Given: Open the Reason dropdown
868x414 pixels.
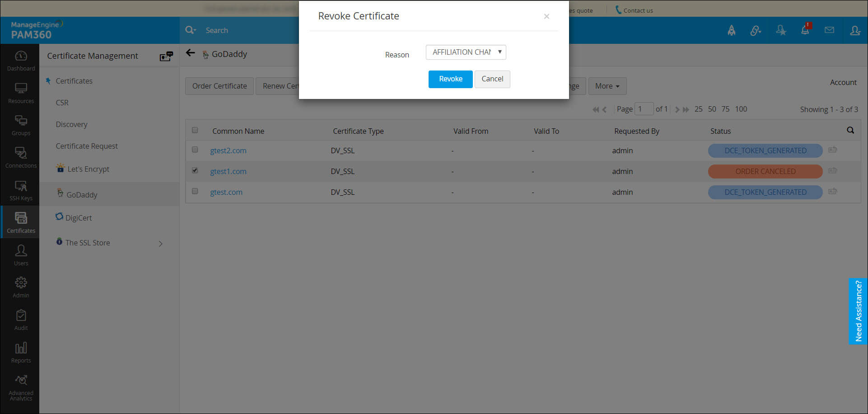Looking at the screenshot, I should pos(466,52).
